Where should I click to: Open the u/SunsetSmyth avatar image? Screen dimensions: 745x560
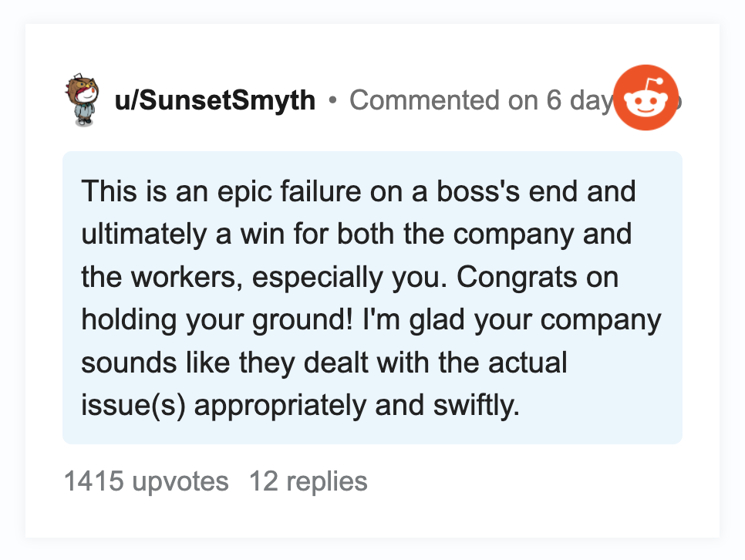[x=83, y=100]
